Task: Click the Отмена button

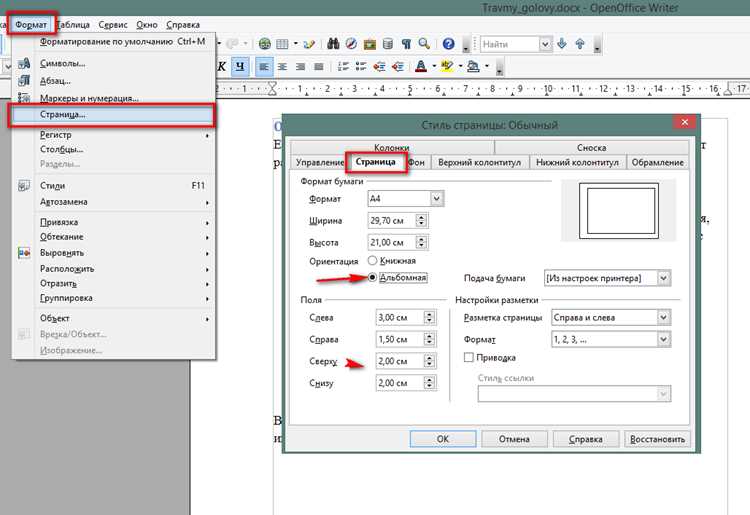Action: click(514, 438)
